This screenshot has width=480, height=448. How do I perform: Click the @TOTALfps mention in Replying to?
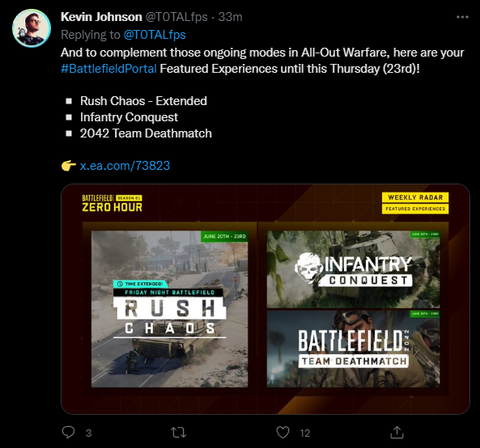[x=155, y=35]
